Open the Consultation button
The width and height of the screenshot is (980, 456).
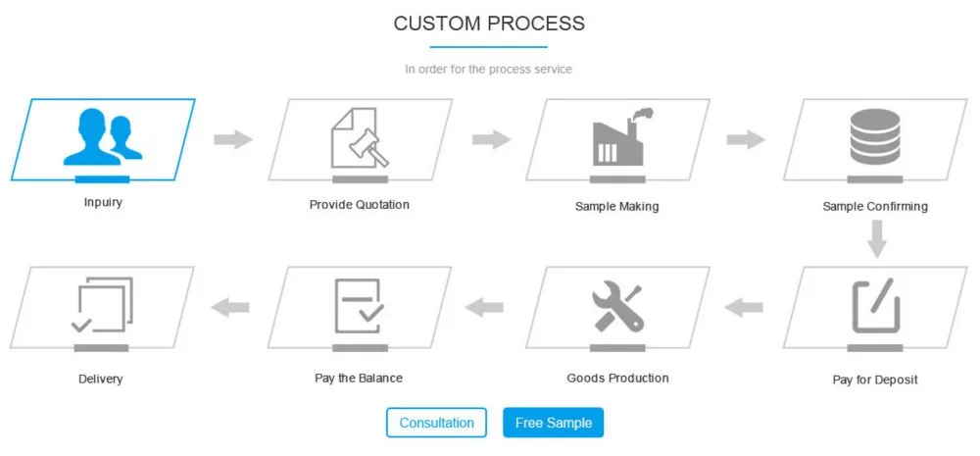pyautogui.click(x=436, y=423)
